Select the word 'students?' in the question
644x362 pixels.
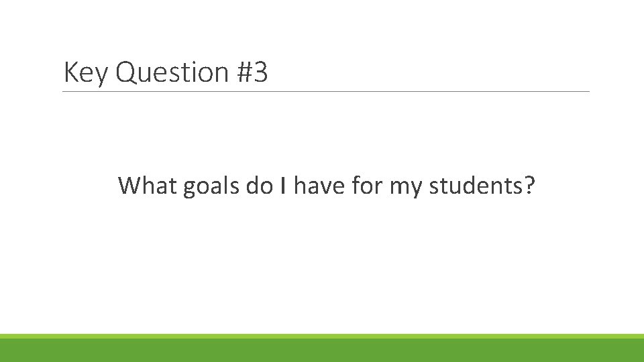coord(482,186)
